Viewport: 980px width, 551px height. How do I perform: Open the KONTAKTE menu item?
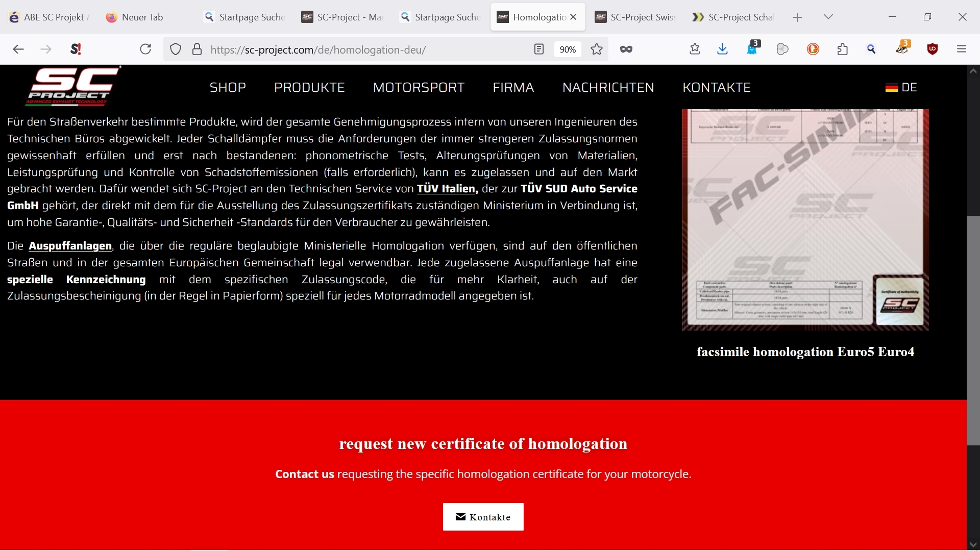(x=717, y=87)
